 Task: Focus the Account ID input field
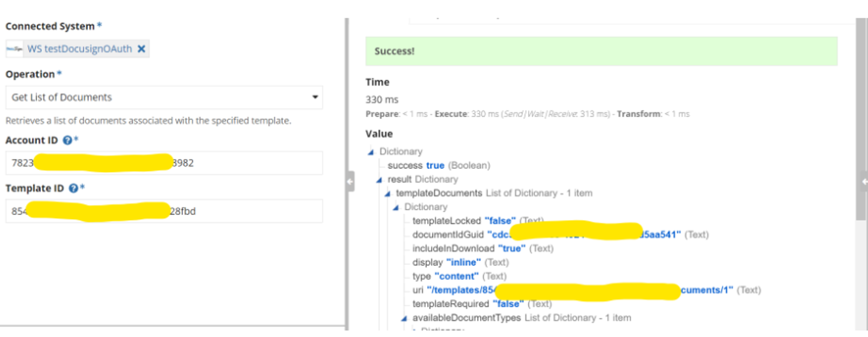164,163
